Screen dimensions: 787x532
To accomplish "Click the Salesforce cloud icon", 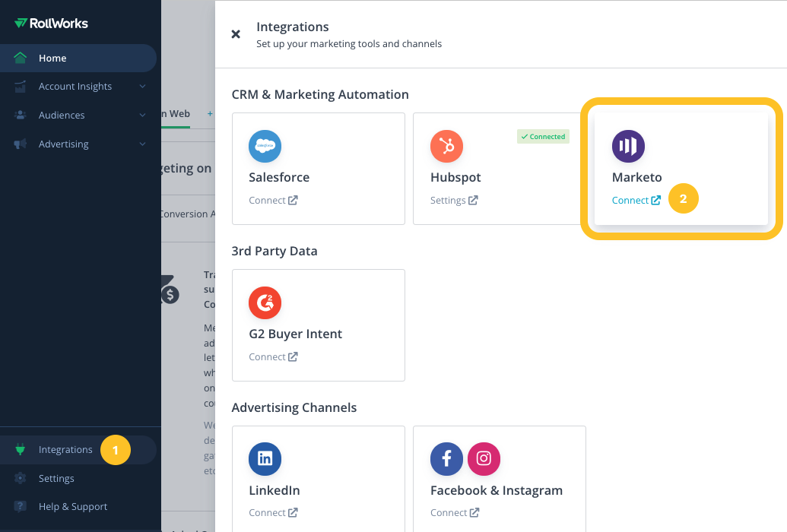I will click(265, 146).
